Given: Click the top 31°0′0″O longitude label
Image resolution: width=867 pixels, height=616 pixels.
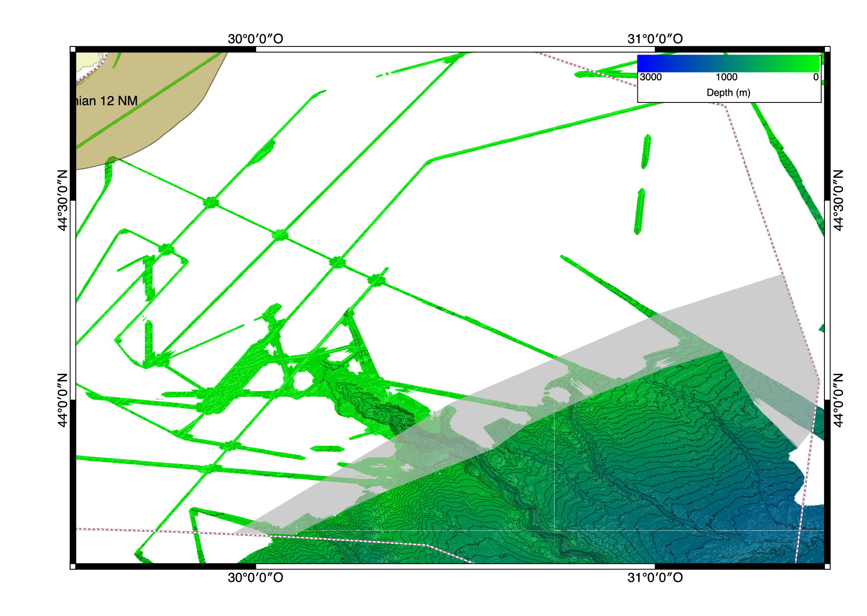Looking at the screenshot, I should pyautogui.click(x=655, y=39).
